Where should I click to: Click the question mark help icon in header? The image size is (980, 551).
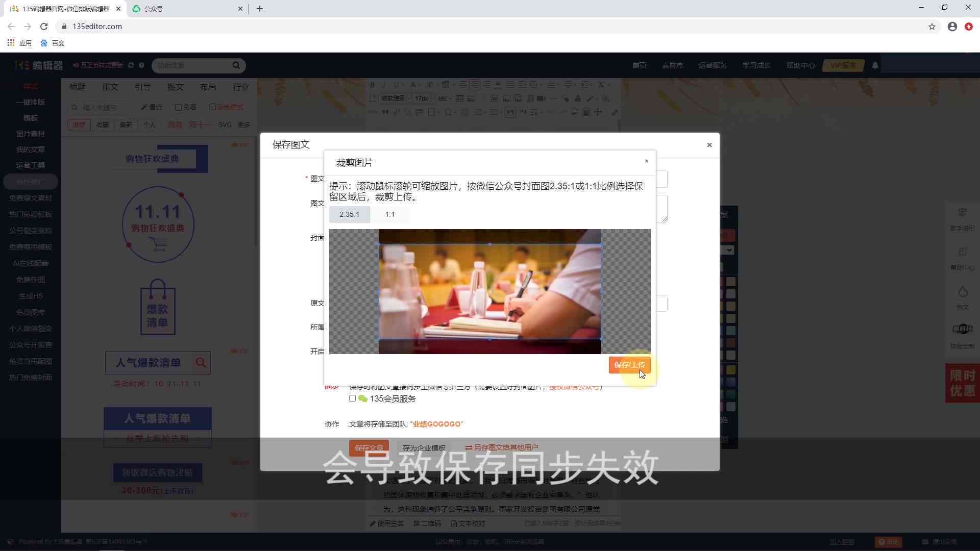[141, 65]
